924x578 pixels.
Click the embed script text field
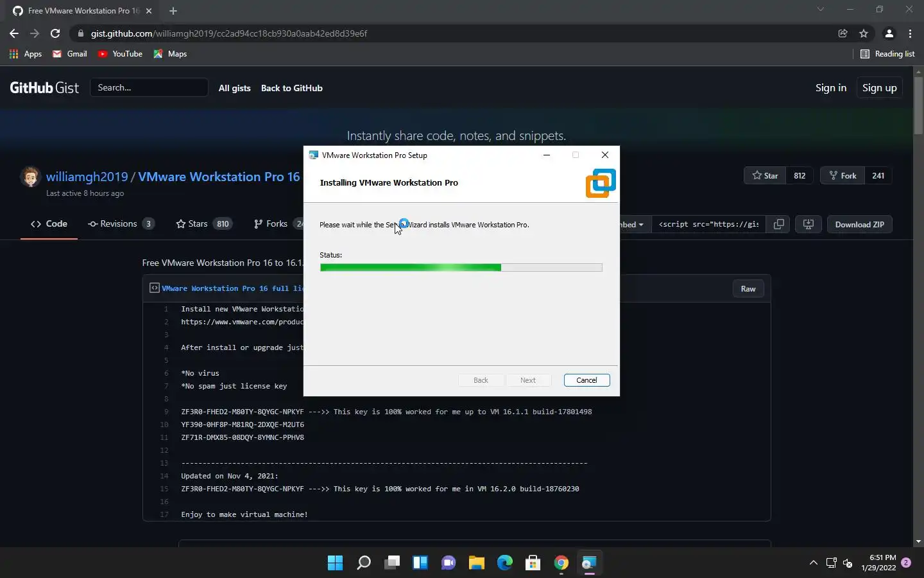[x=708, y=225]
